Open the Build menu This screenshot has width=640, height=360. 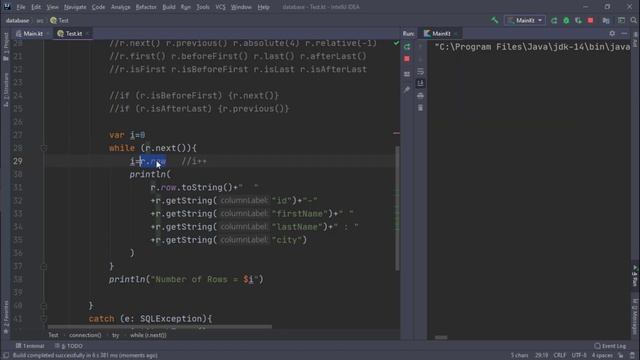pos(169,7)
